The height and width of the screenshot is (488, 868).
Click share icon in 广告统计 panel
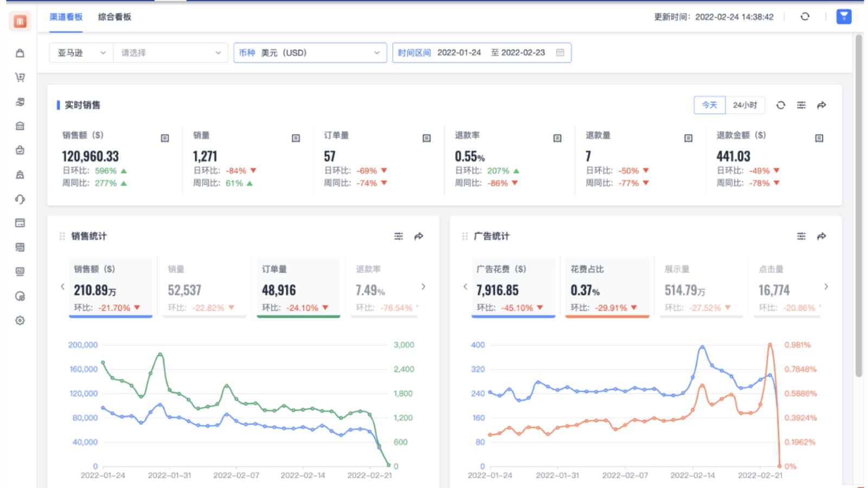point(821,236)
